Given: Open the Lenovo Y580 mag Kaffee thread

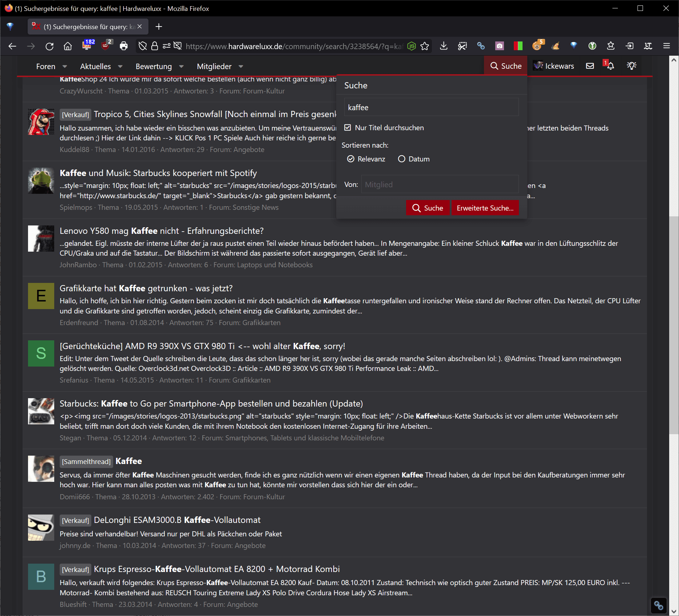Looking at the screenshot, I should pos(162,231).
